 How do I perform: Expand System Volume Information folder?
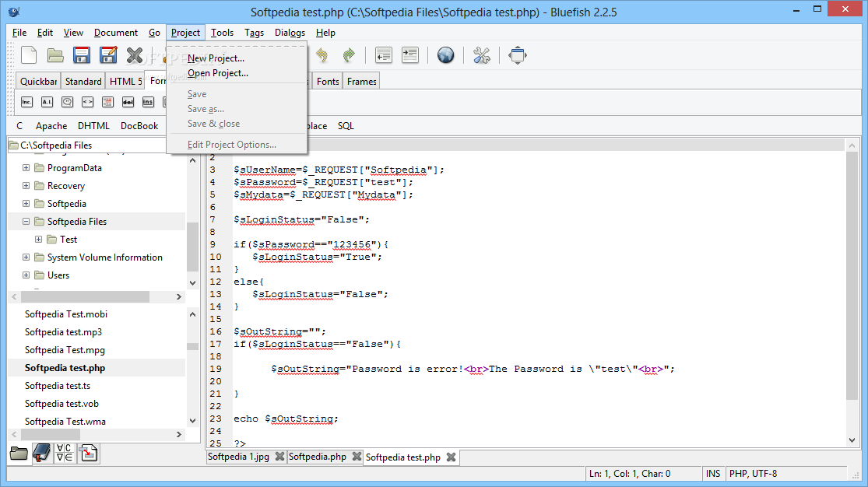click(x=26, y=257)
